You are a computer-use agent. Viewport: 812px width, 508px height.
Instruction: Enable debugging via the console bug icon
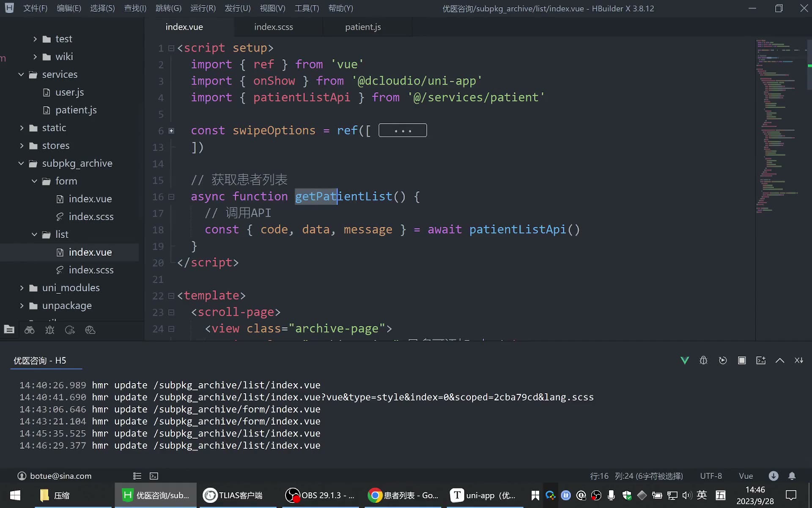point(704,360)
